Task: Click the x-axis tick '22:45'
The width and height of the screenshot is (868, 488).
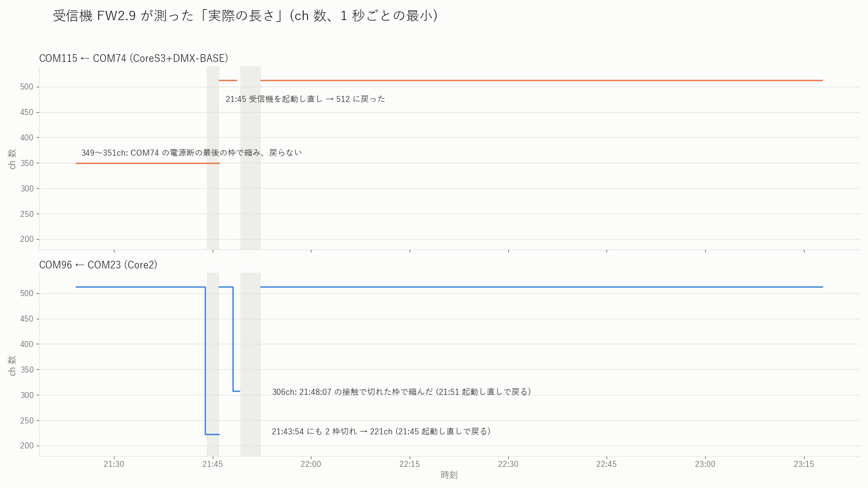Action: pyautogui.click(x=607, y=464)
